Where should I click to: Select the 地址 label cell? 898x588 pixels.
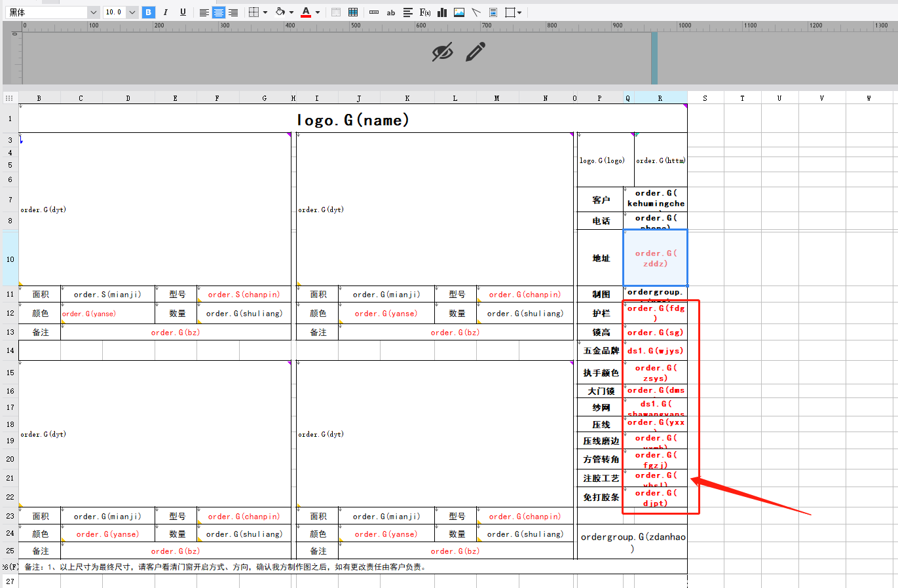point(601,258)
